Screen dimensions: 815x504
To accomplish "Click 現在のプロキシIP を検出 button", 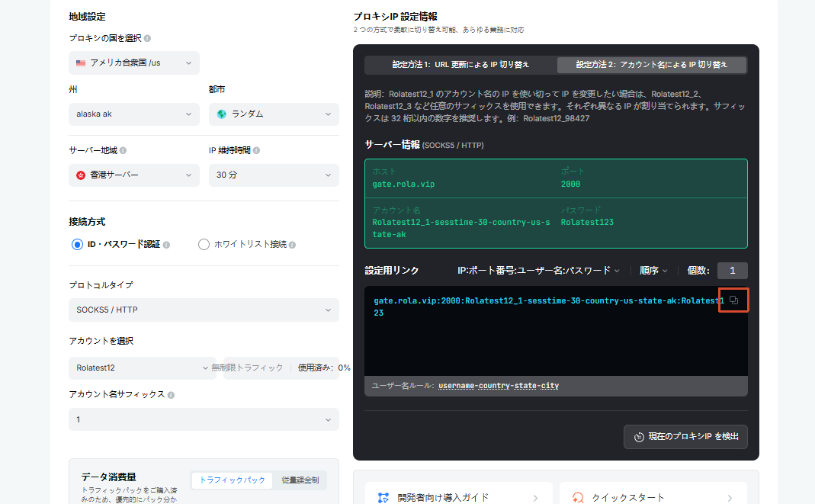I will click(x=685, y=437).
